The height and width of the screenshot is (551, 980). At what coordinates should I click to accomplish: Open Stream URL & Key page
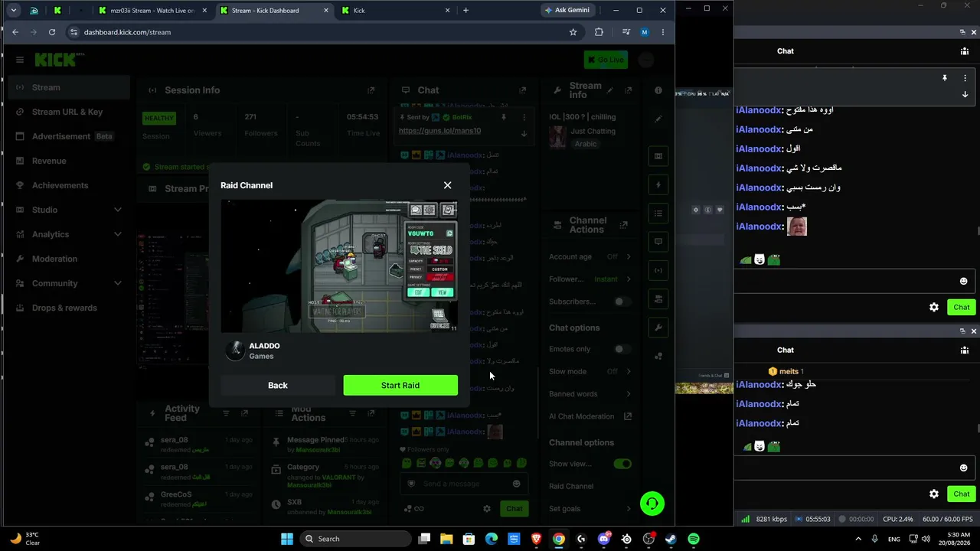[x=69, y=112]
